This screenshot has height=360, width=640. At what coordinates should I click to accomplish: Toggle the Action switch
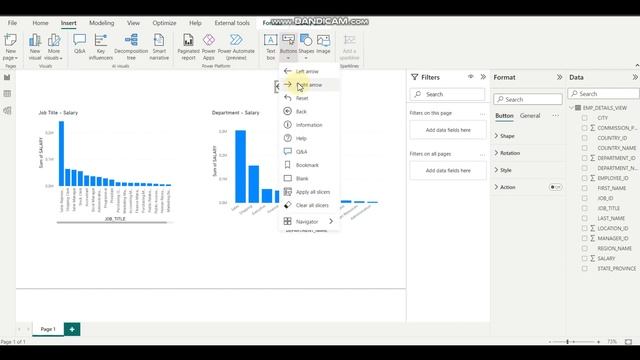[555, 187]
